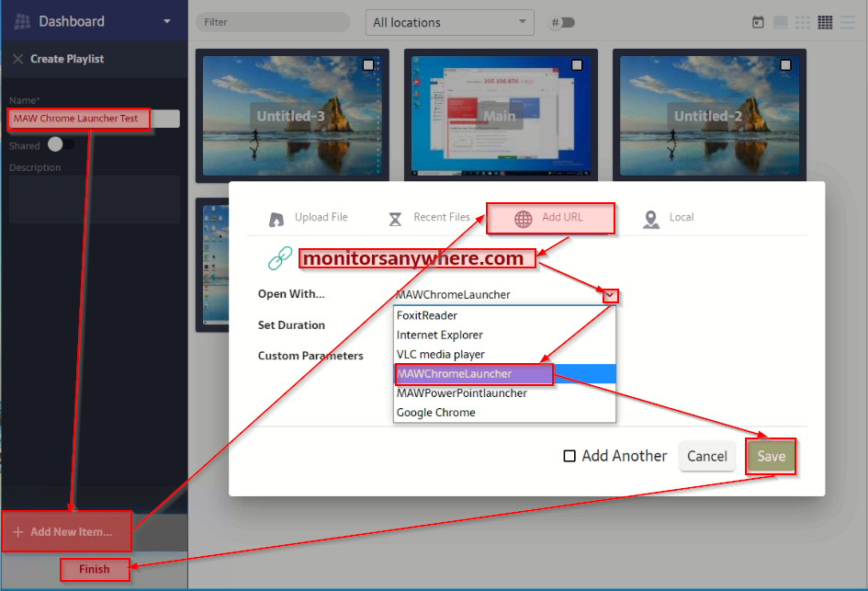Open the All locations dropdown
This screenshot has height=591, width=868.
pyautogui.click(x=448, y=22)
